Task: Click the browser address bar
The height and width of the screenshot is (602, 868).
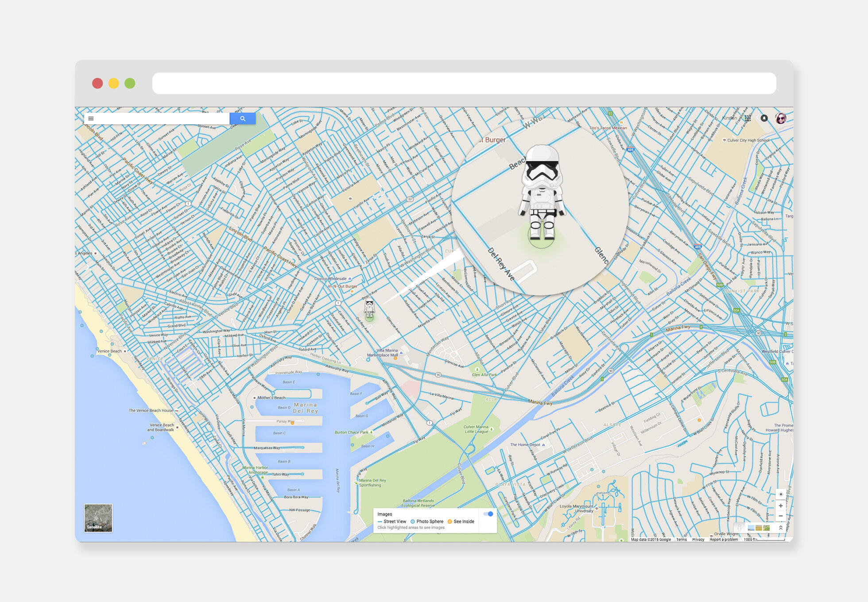Action: pos(464,83)
